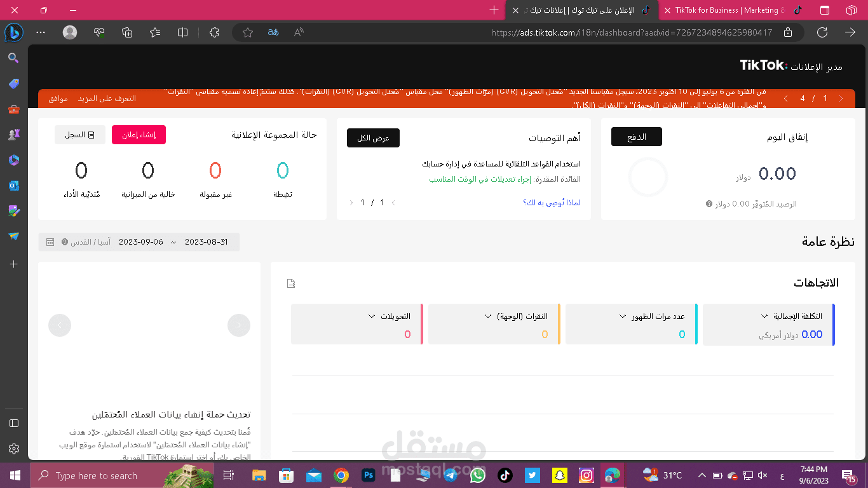
Task: Open sidebar search magnifier icon
Action: click(13, 58)
